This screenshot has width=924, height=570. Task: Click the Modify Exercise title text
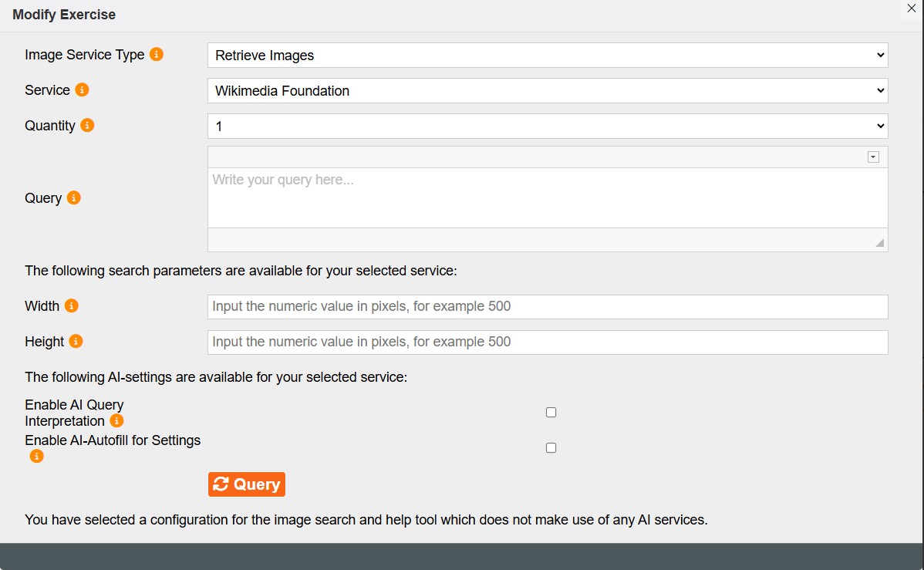[x=64, y=15]
